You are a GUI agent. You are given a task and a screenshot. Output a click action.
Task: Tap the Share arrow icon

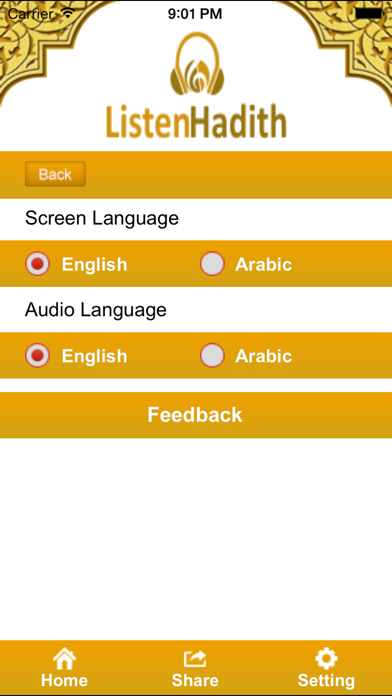click(x=195, y=660)
